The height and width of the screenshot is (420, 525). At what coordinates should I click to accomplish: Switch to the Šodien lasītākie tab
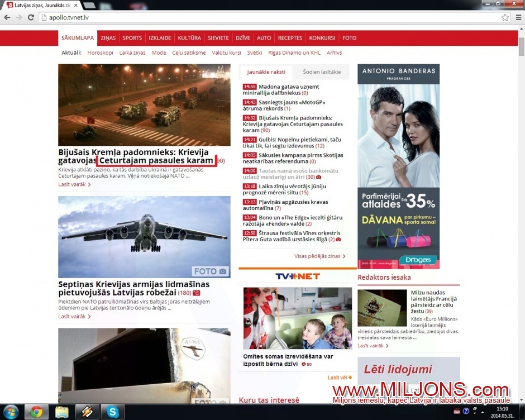321,72
